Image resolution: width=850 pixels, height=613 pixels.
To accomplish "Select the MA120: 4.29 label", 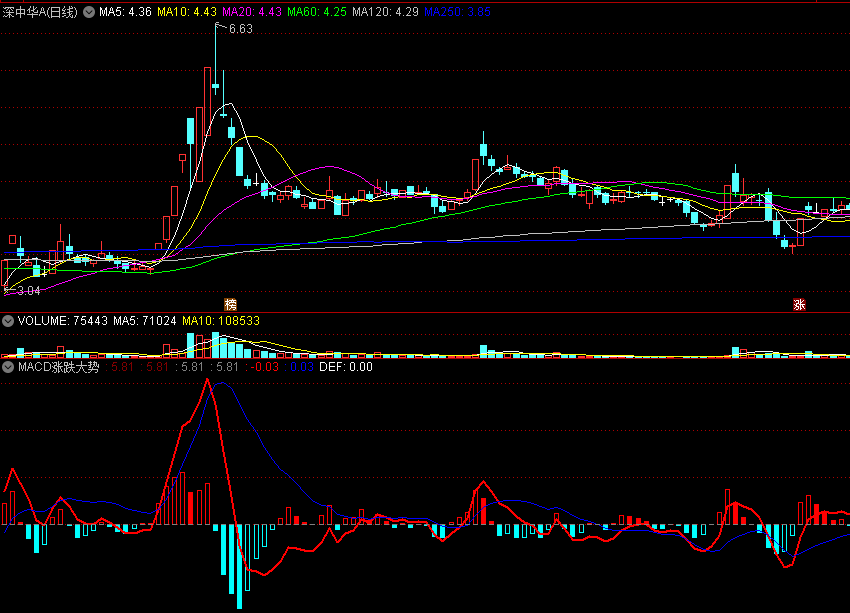I will (x=385, y=12).
